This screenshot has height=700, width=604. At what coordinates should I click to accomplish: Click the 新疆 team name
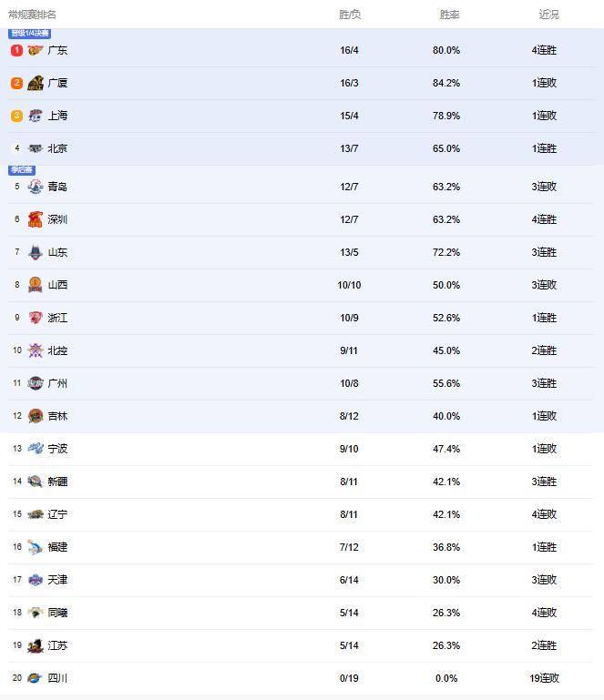point(57,482)
